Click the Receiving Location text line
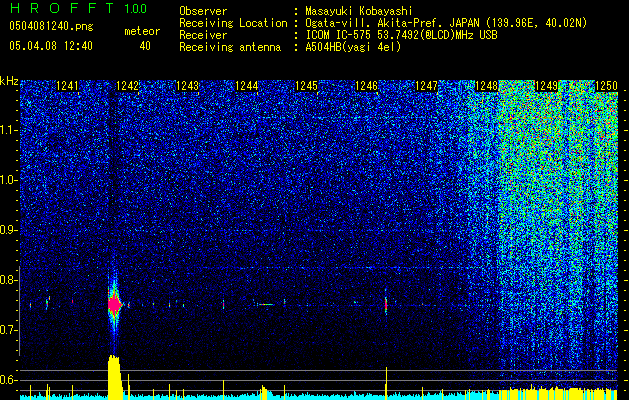Screen dimensions: 629x400 pyautogui.click(x=383, y=23)
